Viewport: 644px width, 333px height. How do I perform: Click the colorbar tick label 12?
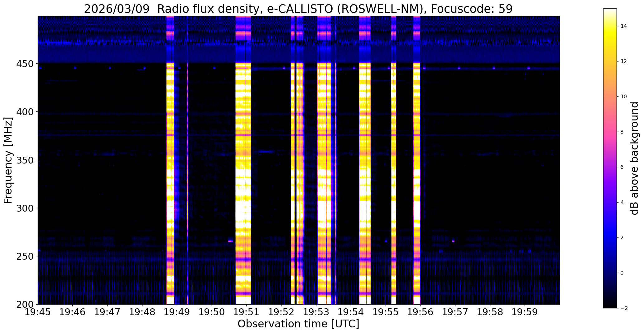[624, 61]
